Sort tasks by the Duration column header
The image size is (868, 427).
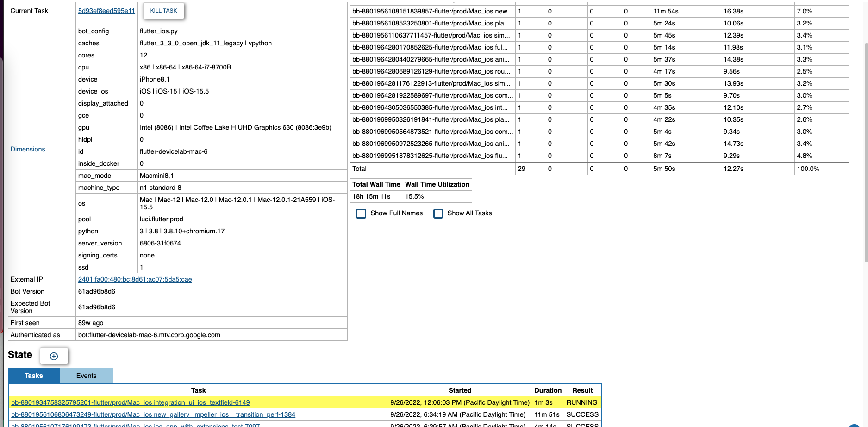(548, 390)
